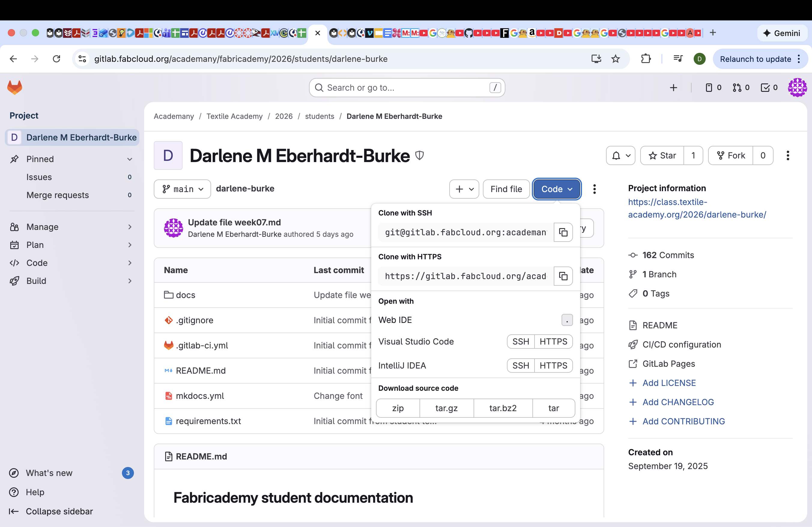This screenshot has width=812, height=527.
Task: Star this project
Action: [x=662, y=155]
